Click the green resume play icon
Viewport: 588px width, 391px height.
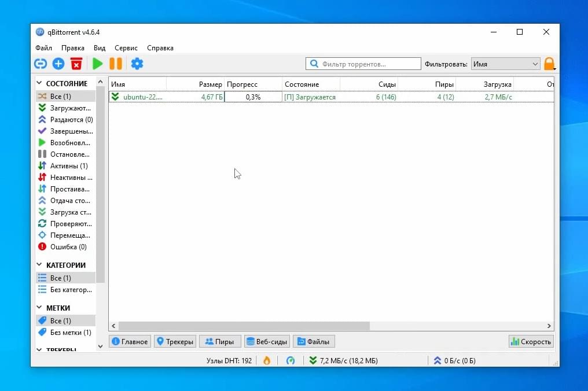pos(97,64)
